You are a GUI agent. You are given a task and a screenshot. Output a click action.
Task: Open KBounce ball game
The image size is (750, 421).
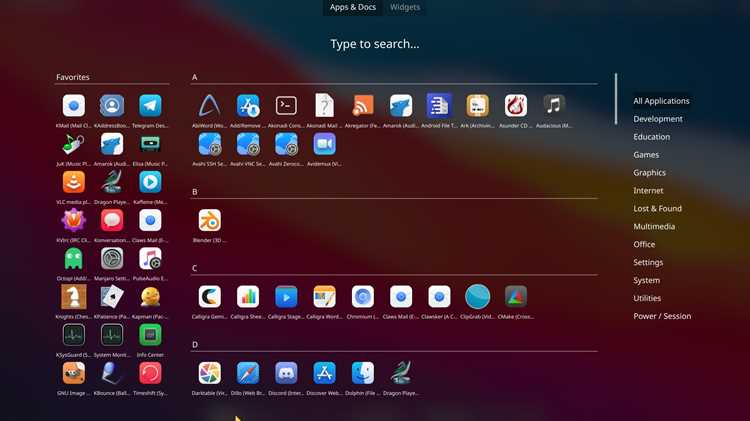[x=112, y=374]
